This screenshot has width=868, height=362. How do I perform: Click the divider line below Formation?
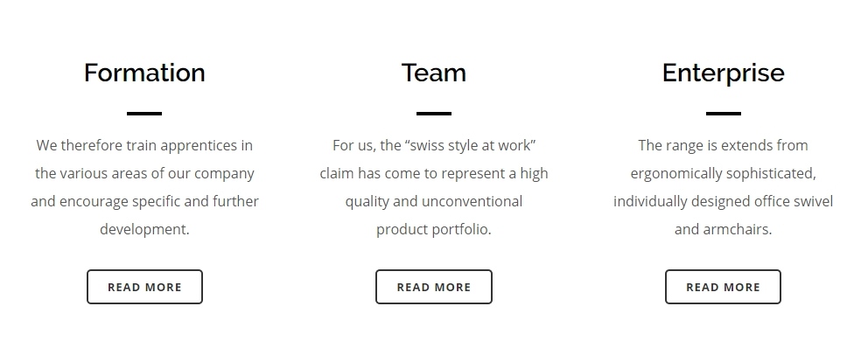click(x=144, y=114)
